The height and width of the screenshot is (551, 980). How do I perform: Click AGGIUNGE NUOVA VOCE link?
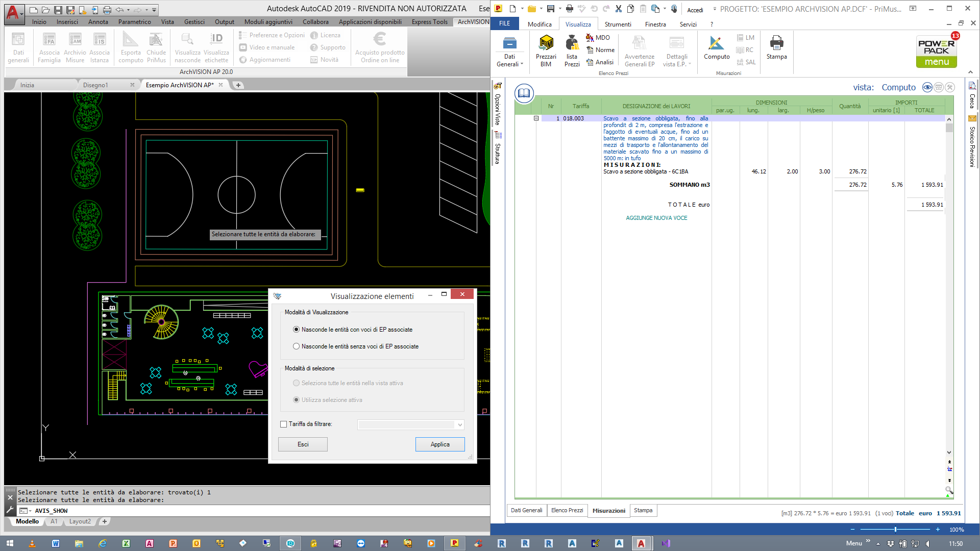[656, 218]
